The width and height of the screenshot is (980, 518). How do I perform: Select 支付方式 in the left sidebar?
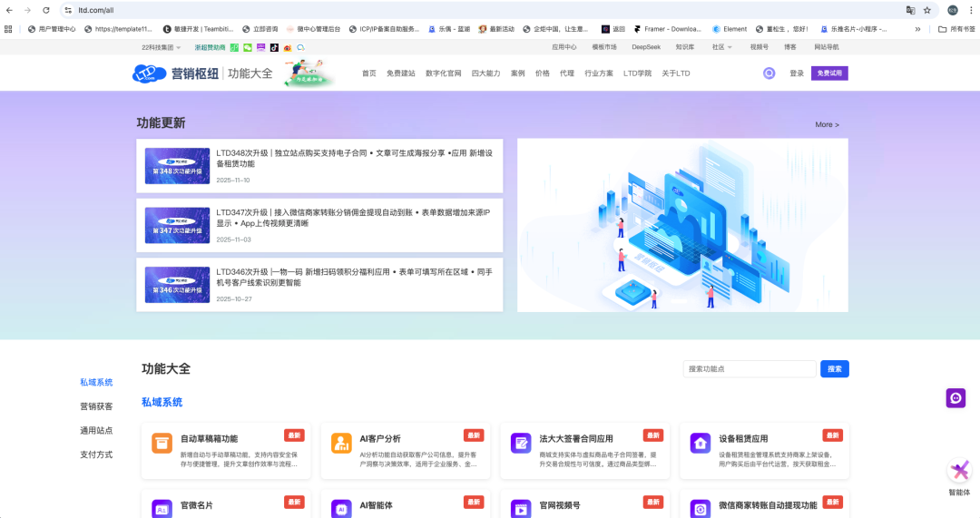point(96,454)
